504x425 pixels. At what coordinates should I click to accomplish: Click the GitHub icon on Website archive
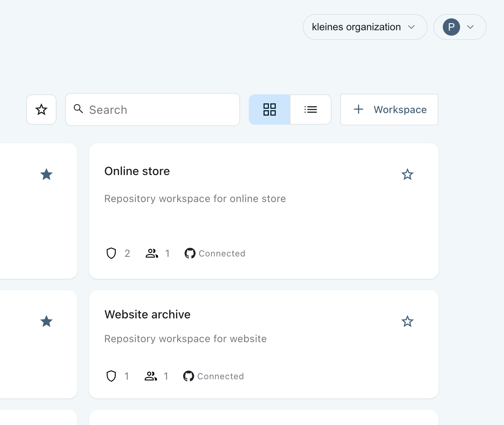189,376
